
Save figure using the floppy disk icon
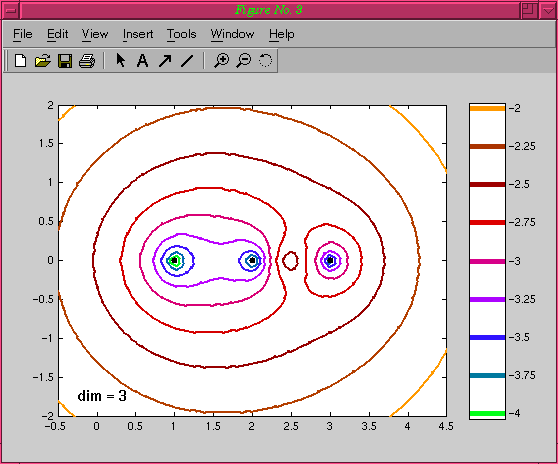coord(65,61)
